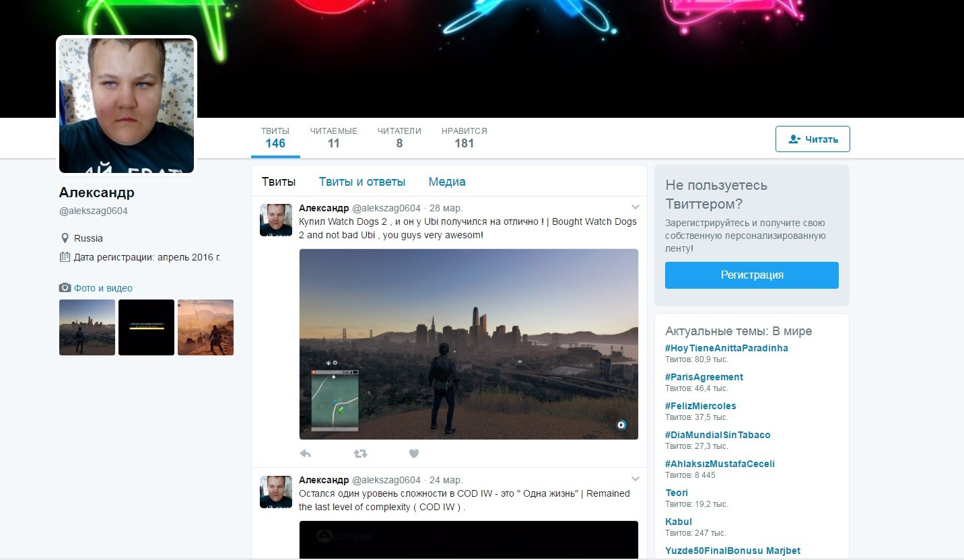The image size is (964, 560).
Task: Open the Kabul trend
Action: coord(679,522)
